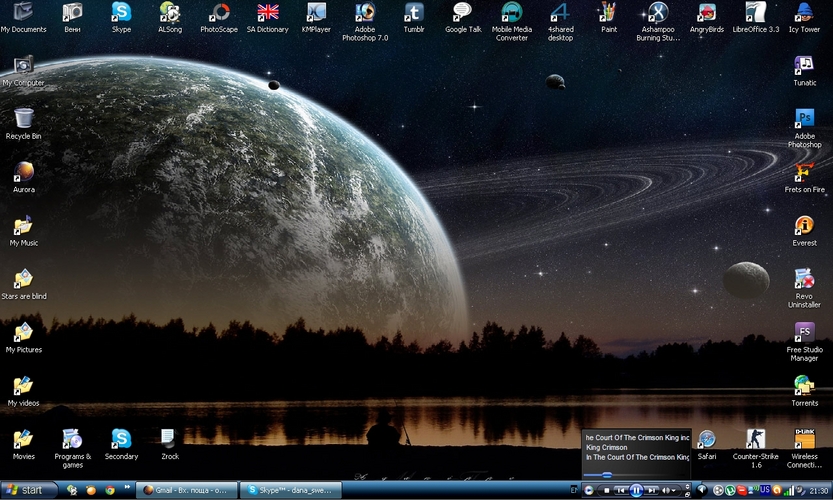Image resolution: width=833 pixels, height=500 pixels.
Task: Launch Adobe Photoshop PS icon on right
Action: pyautogui.click(x=804, y=128)
